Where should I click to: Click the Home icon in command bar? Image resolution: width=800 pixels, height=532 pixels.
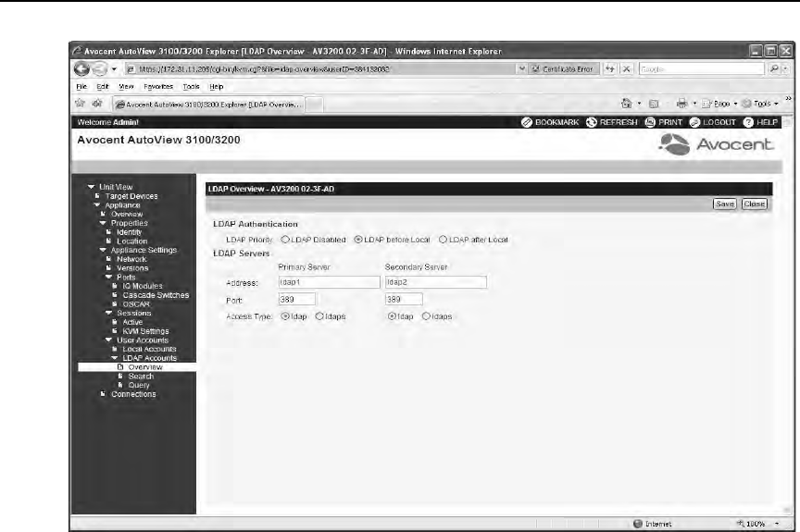click(627, 104)
